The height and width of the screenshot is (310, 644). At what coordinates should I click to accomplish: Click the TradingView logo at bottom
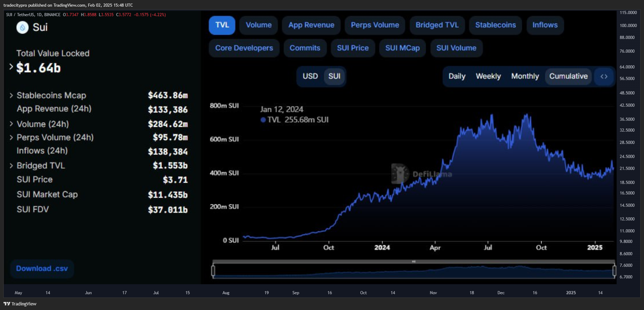(x=20, y=304)
